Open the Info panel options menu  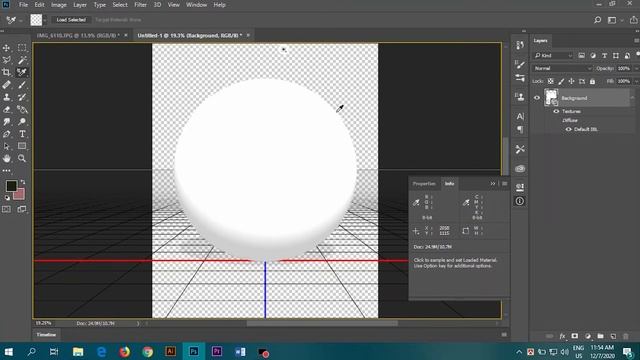[505, 184]
